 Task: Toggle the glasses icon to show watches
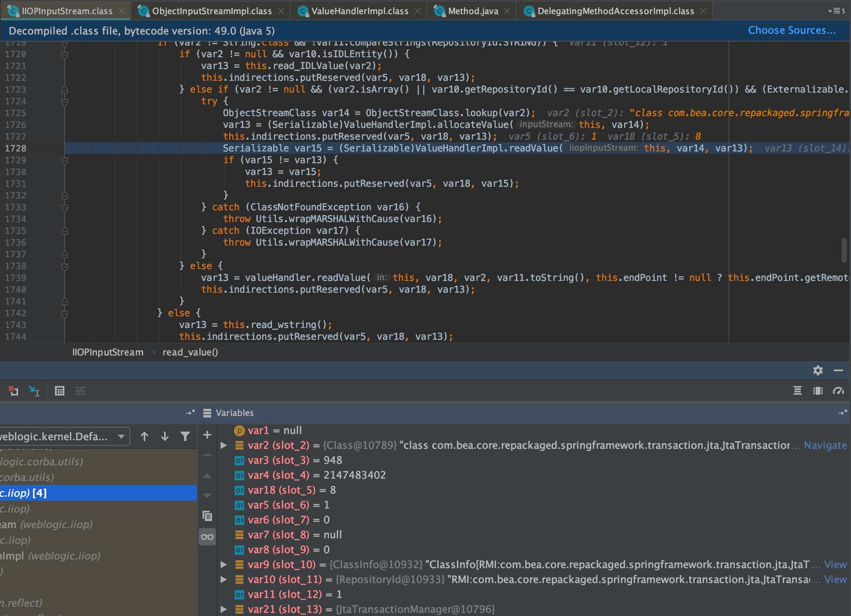[207, 537]
